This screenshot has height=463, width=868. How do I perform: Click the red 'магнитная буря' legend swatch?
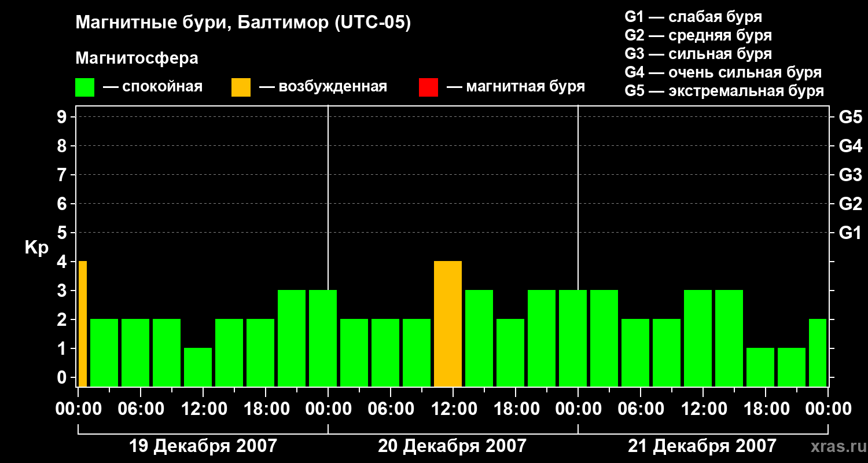pos(428,87)
